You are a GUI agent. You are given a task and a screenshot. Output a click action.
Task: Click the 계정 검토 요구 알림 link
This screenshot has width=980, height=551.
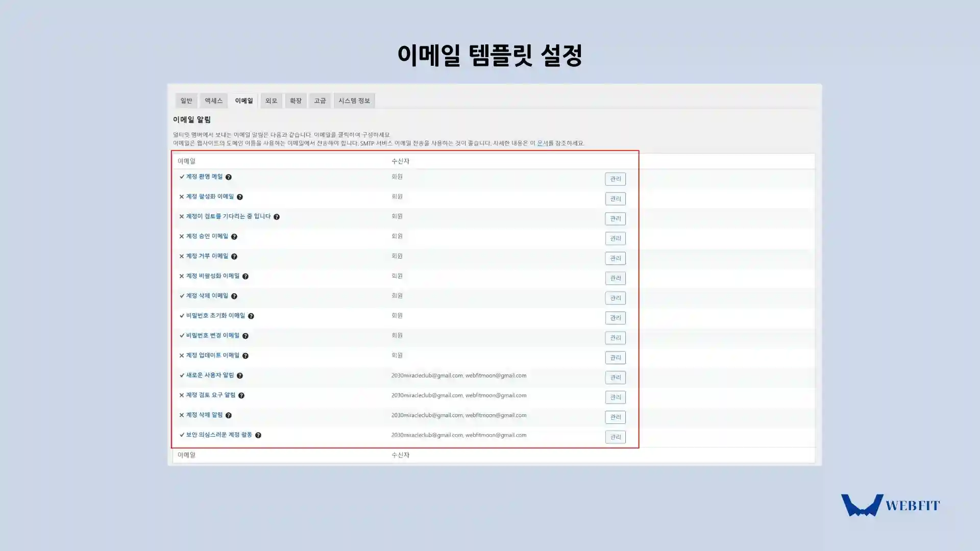[x=211, y=395]
